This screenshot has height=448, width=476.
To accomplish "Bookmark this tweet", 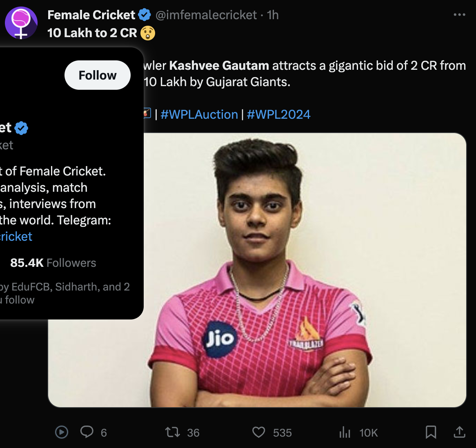I will [431, 432].
